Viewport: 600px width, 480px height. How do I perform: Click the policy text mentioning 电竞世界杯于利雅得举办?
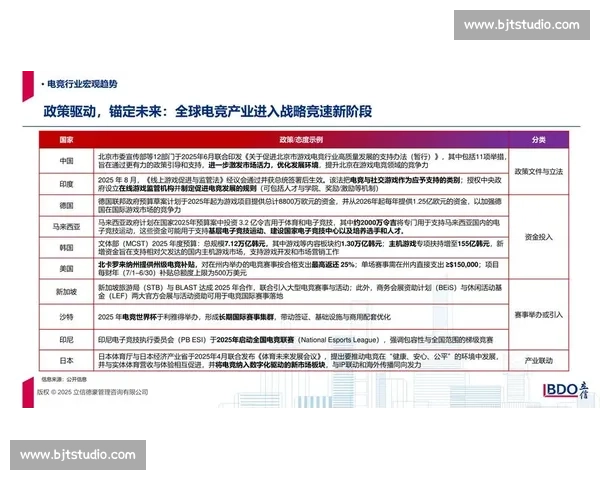(x=244, y=317)
